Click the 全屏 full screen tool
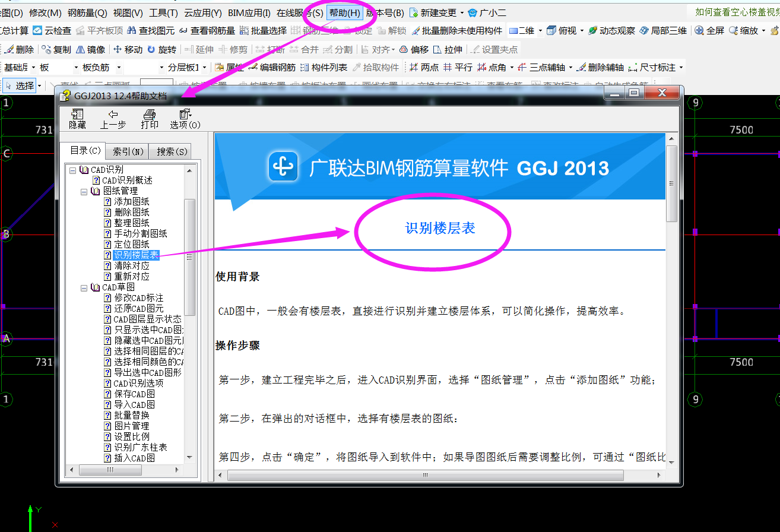The width and height of the screenshot is (780, 532). tap(709, 31)
